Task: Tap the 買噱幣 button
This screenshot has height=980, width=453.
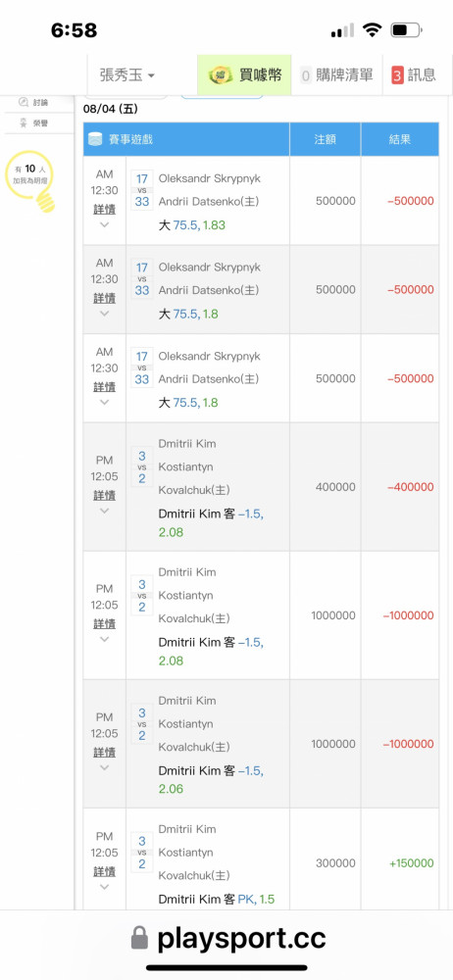Action: click(244, 75)
